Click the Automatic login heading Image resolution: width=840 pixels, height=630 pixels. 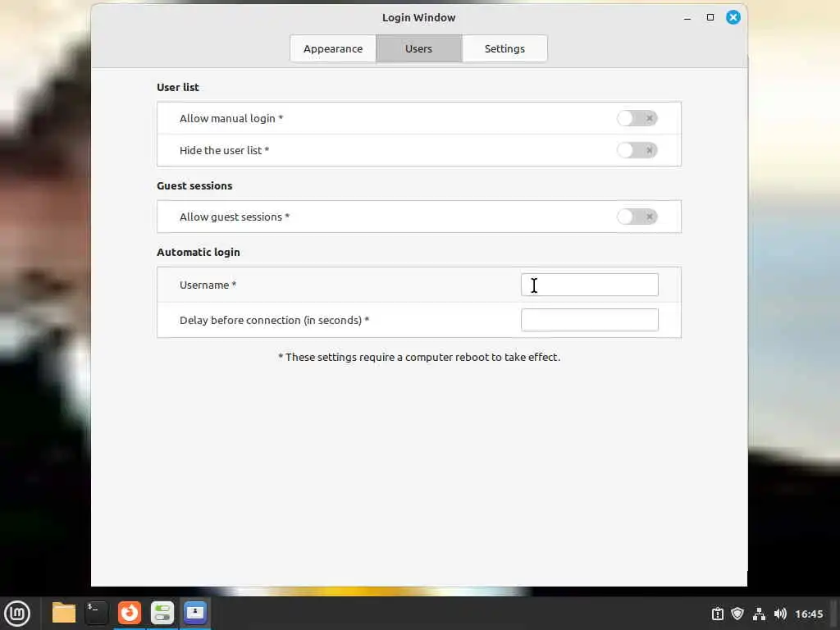pos(199,253)
